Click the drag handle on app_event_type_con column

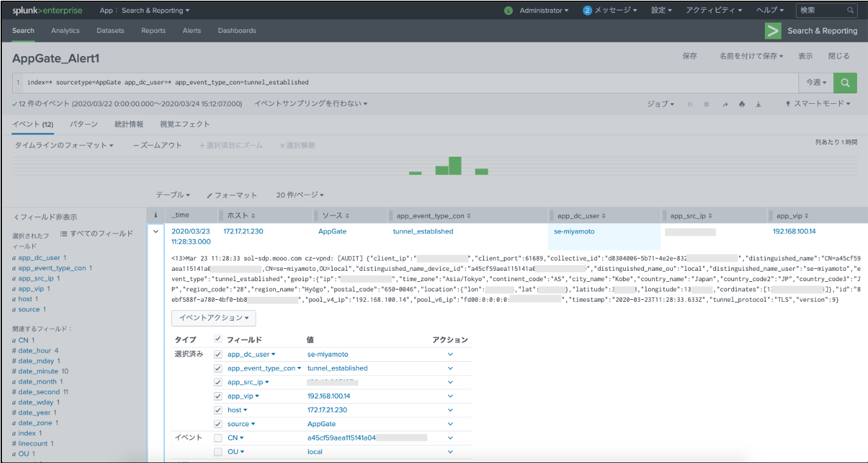(391, 215)
